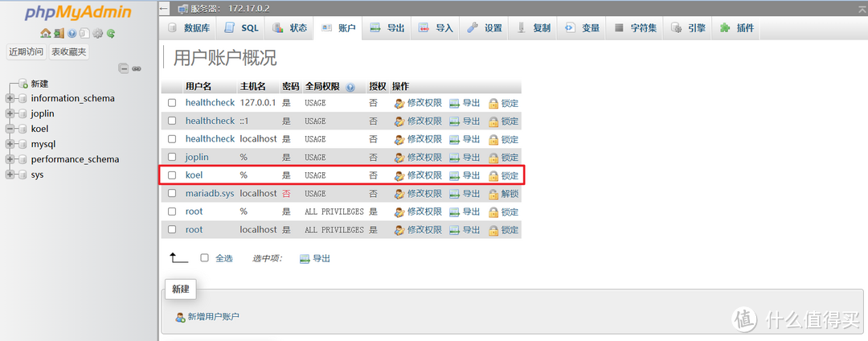Expand the sys database node
Viewport: 868px width, 341px height.
coord(10,175)
